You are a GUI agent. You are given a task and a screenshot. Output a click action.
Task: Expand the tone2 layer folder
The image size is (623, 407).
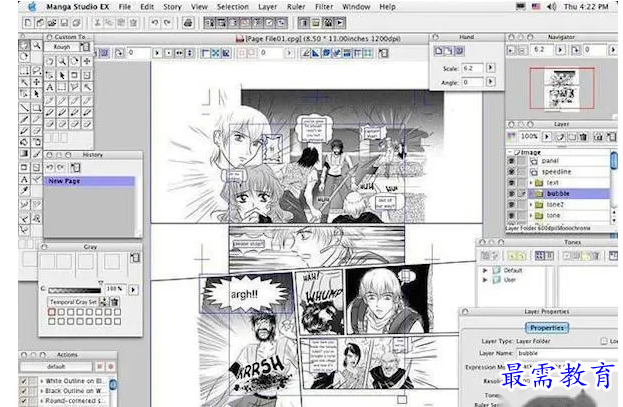click(x=531, y=204)
